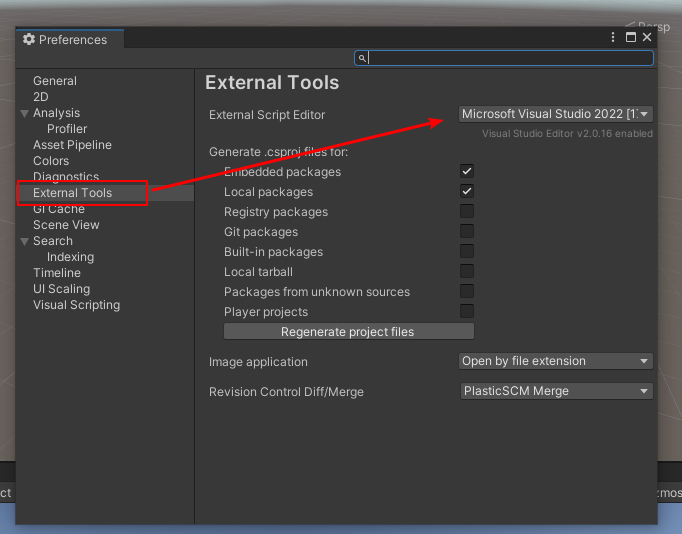Enable Player projects checkbox
The width and height of the screenshot is (682, 534).
pos(467,311)
